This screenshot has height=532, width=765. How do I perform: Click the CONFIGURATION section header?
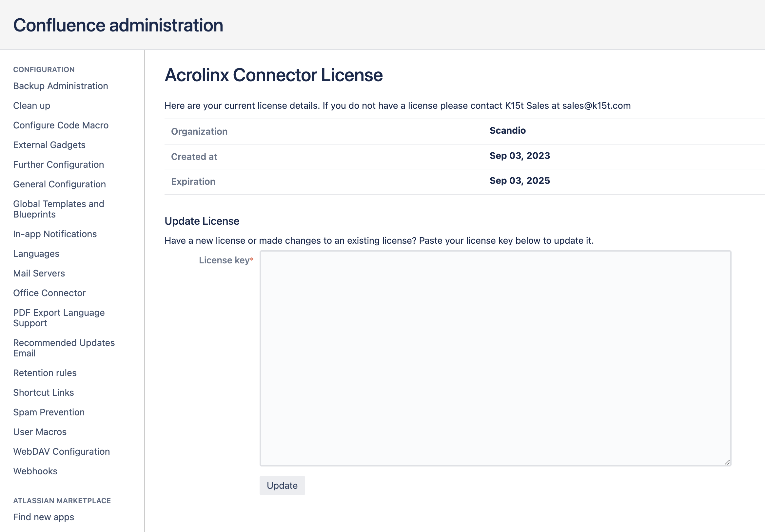[x=44, y=69]
